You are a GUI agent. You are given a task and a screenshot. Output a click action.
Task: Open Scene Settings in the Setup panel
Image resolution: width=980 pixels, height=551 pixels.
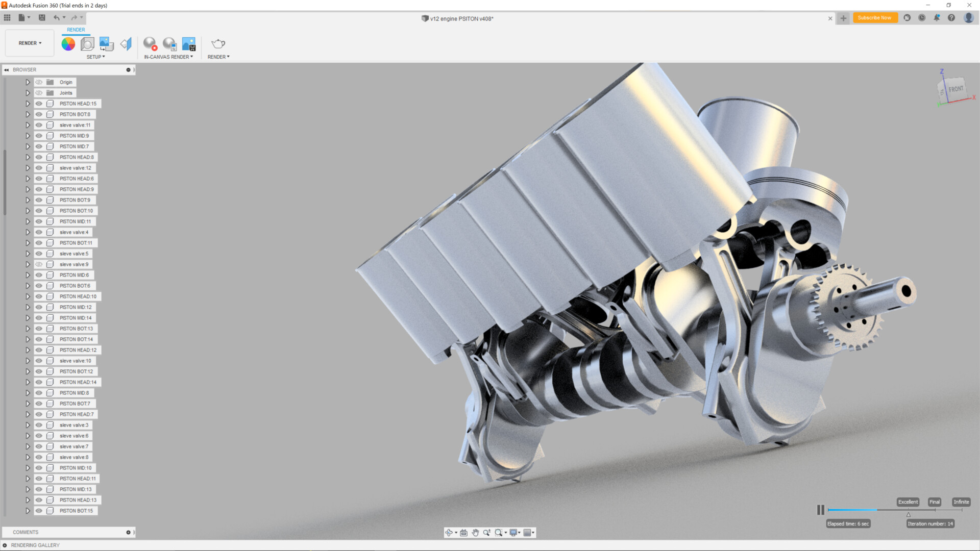pos(87,44)
